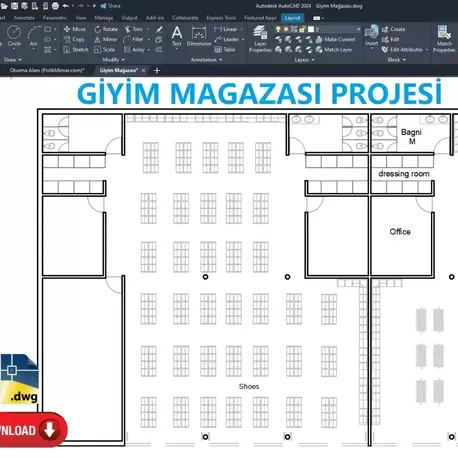
Task: Open the Array dropdown arrow
Action: (x=149, y=50)
